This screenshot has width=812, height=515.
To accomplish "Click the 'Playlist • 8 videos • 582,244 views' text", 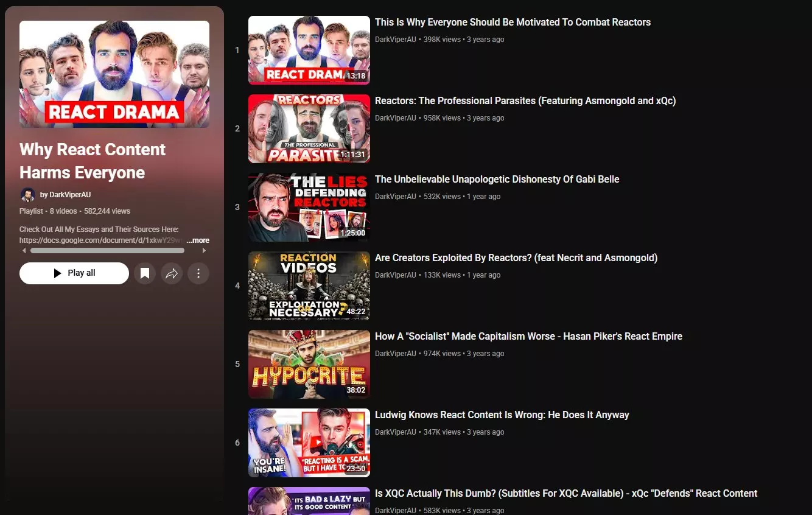I will click(x=75, y=211).
